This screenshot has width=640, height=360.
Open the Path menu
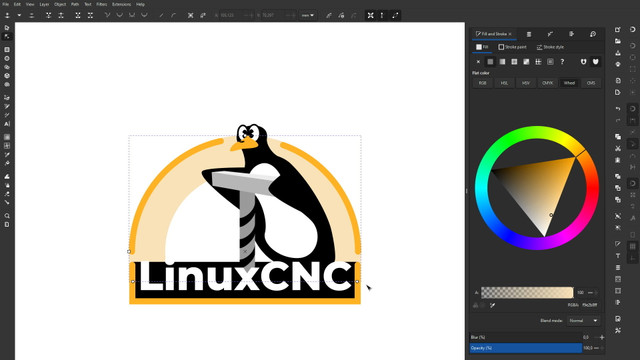tap(75, 4)
